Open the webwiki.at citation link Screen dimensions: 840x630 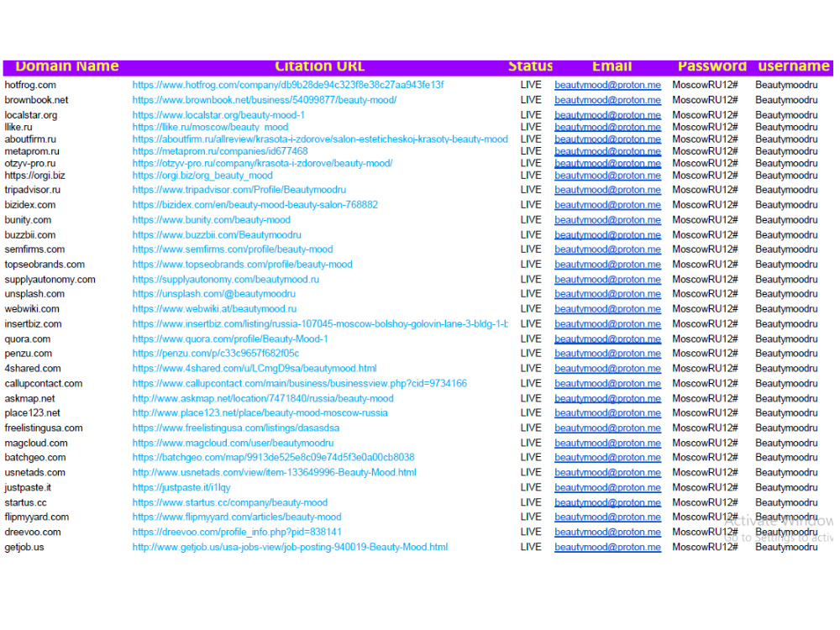(x=214, y=308)
